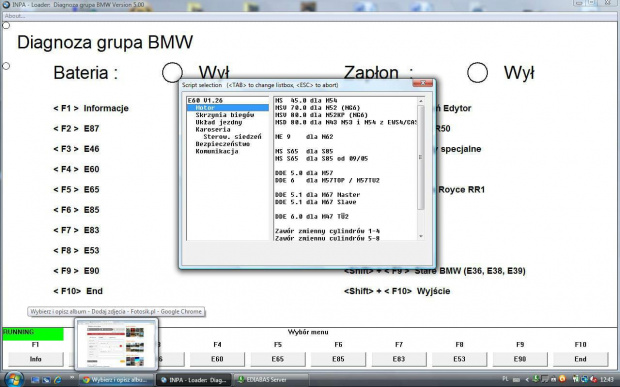This screenshot has width=620, height=387.
Task: Select 'MSV 70.0 dla N52 (MG6)' entry
Action: pyautogui.click(x=318, y=108)
